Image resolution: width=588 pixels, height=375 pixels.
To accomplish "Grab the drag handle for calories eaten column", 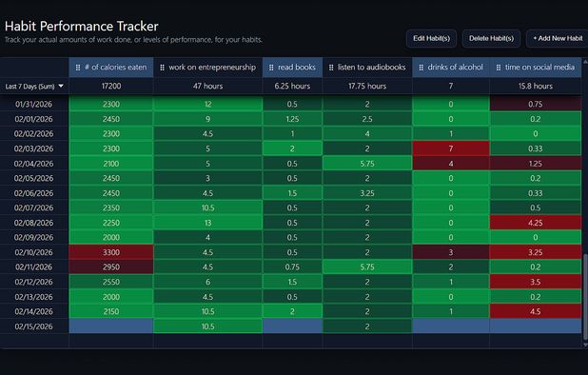I will 78,68.
